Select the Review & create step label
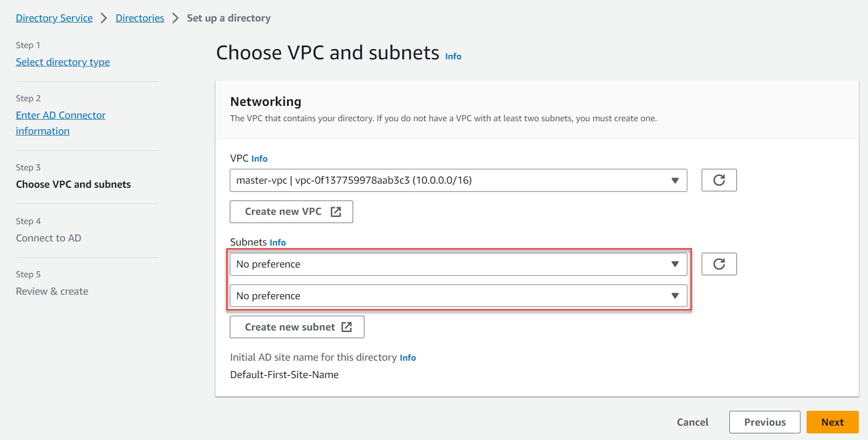868x440 pixels. (x=52, y=291)
